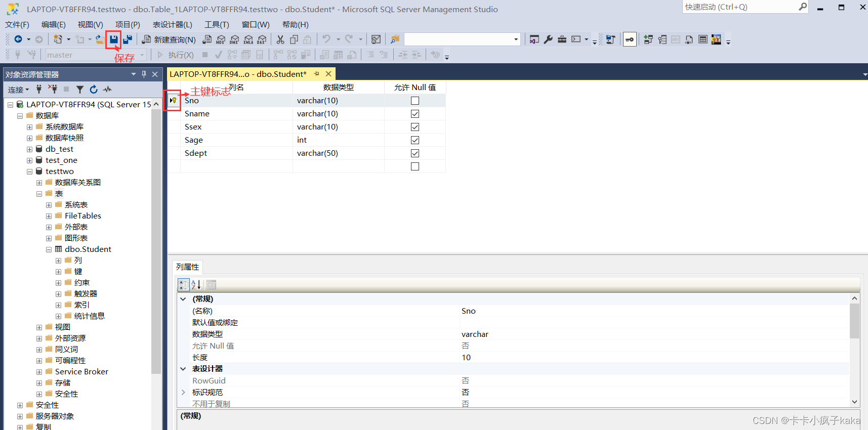This screenshot has width=868, height=430.
Task: Click the MDX query icon
Action: (221, 39)
